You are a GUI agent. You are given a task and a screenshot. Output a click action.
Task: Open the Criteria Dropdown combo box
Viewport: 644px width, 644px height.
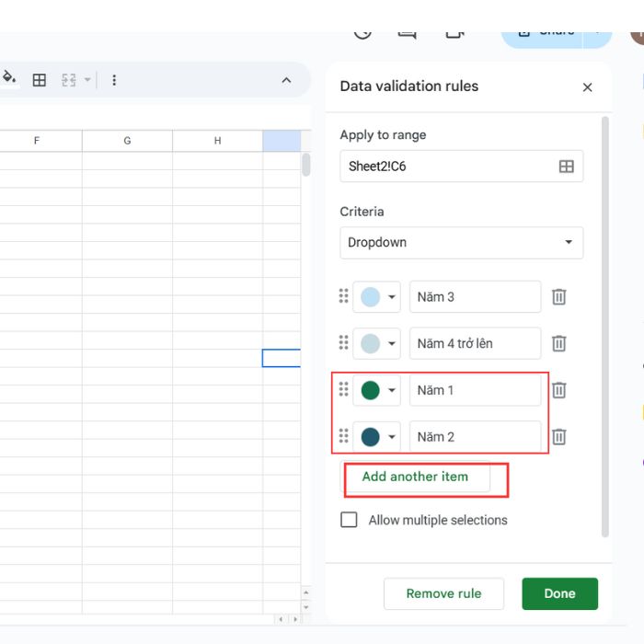[461, 243]
